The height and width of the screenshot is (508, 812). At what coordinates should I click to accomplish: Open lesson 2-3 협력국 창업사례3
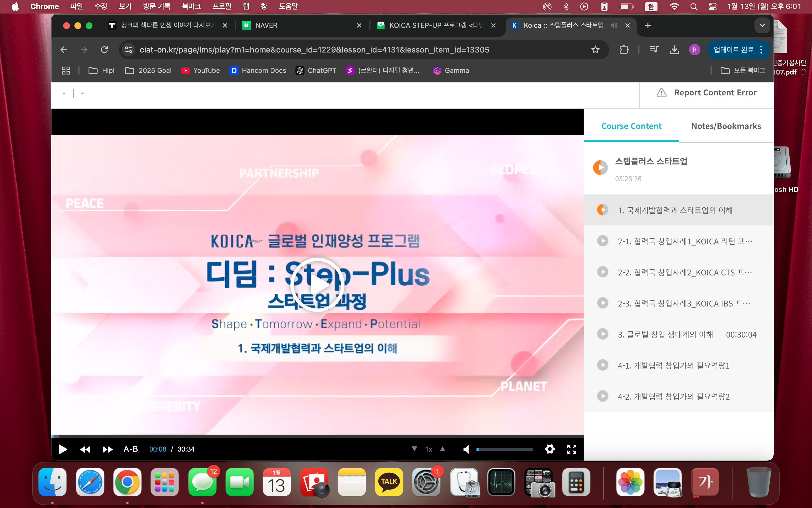click(678, 303)
